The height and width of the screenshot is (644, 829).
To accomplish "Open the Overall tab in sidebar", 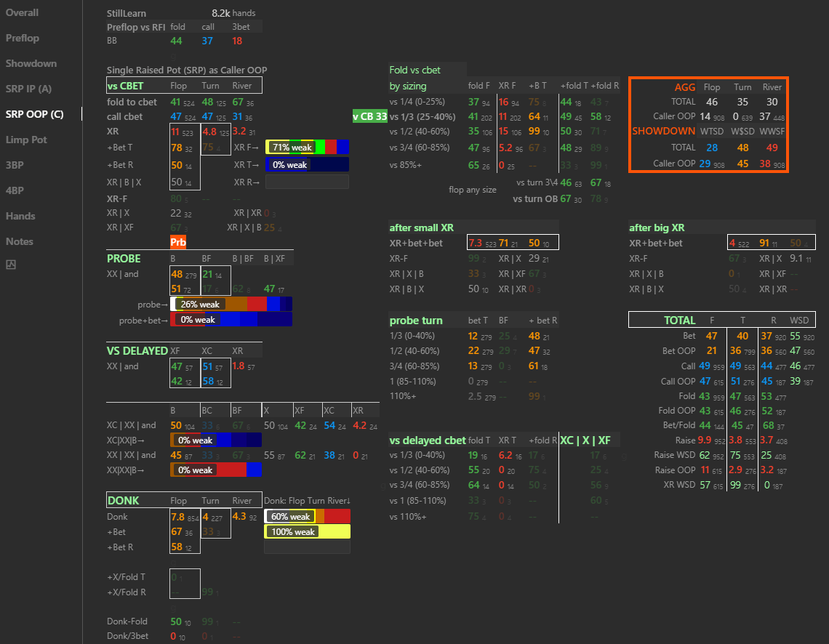I will 23,12.
